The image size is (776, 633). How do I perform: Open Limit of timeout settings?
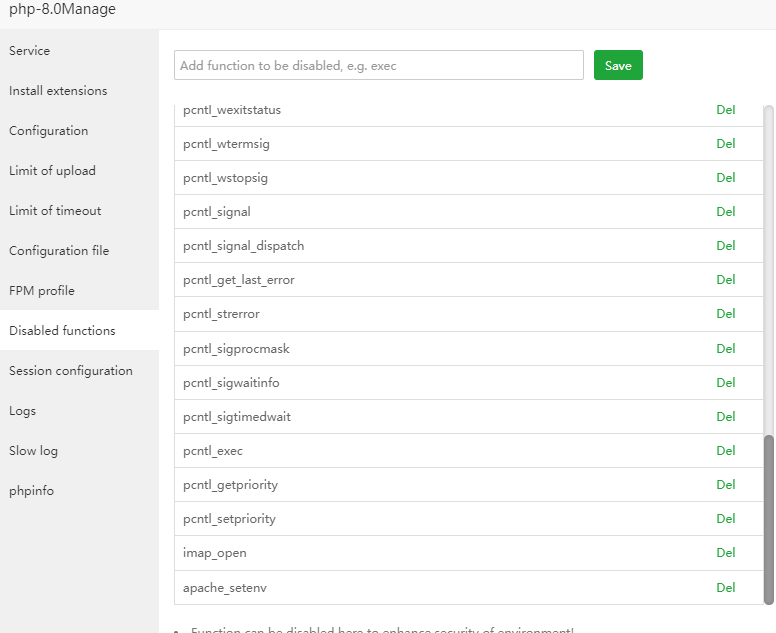click(55, 211)
